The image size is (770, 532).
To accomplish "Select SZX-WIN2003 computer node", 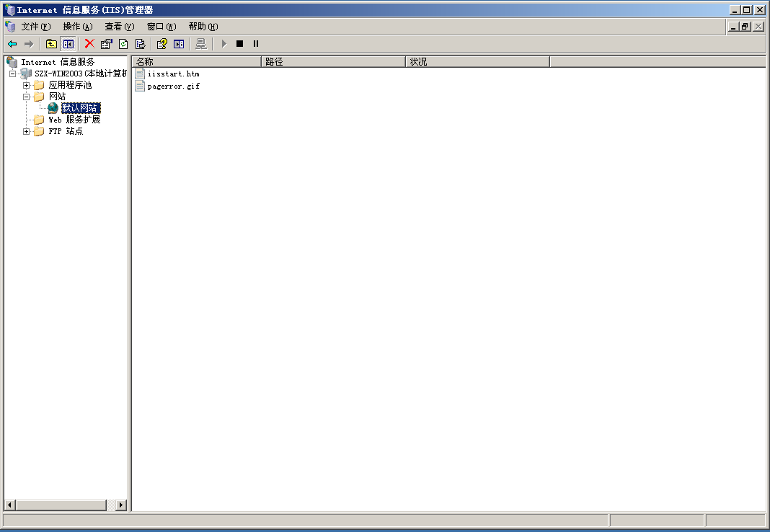I will point(81,74).
